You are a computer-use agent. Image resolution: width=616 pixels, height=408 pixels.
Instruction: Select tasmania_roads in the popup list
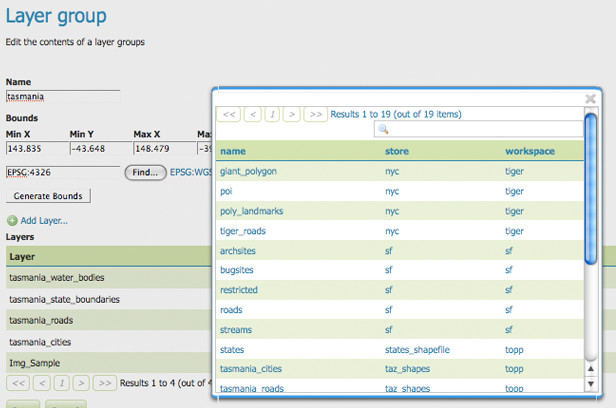tap(252, 388)
